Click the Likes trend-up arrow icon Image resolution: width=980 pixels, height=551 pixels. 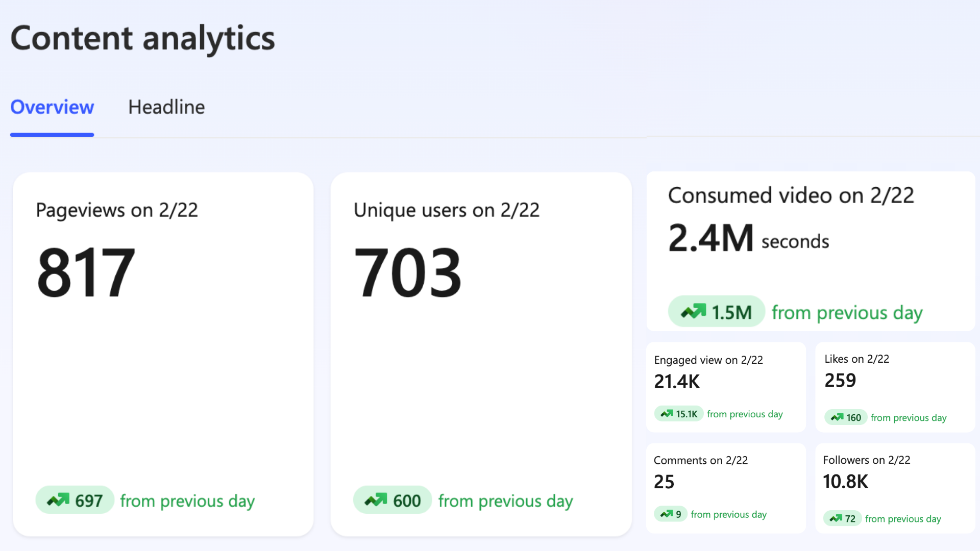tap(837, 417)
